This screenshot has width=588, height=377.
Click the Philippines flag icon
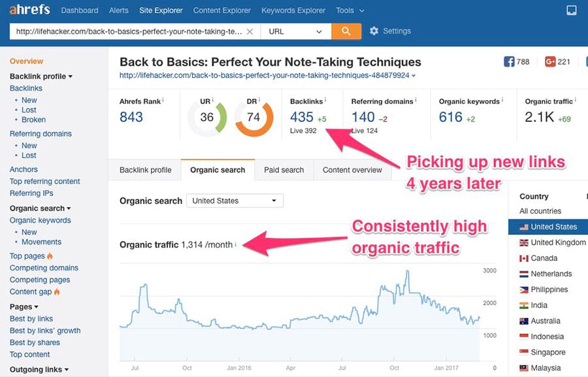524,289
